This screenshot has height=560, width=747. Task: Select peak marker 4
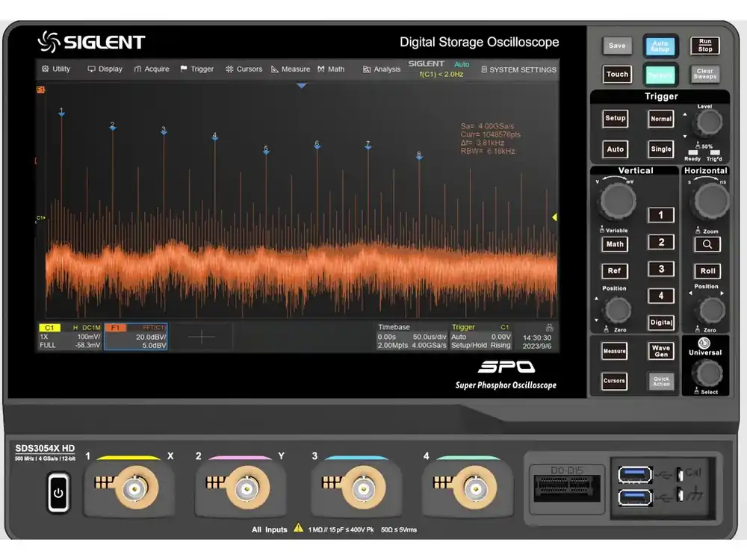tap(214, 137)
